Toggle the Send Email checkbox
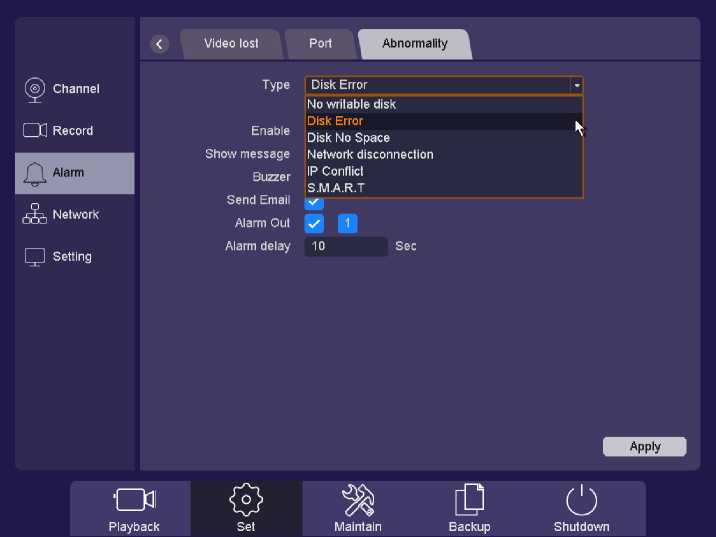The image size is (716, 537). pyautogui.click(x=314, y=203)
